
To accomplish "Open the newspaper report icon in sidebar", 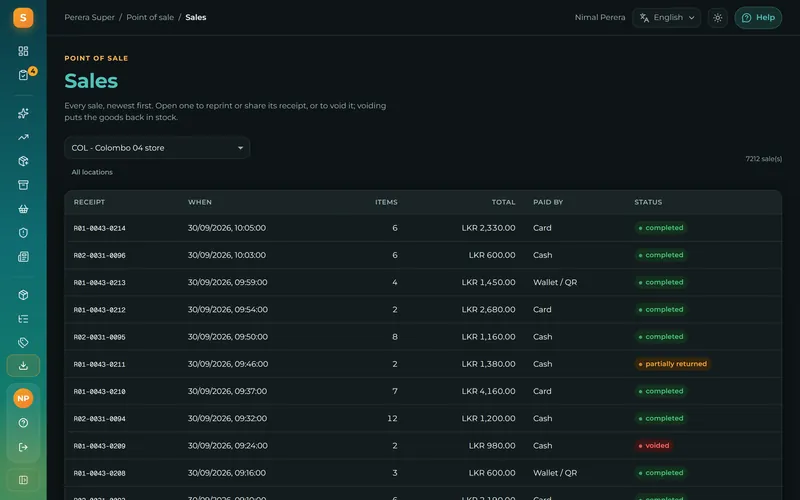I will coord(23,257).
